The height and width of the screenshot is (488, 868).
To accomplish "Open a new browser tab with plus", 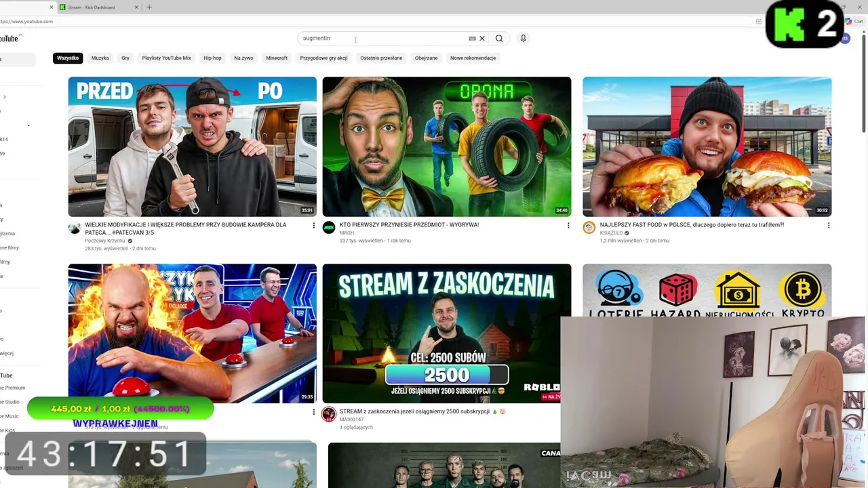I will tap(149, 7).
